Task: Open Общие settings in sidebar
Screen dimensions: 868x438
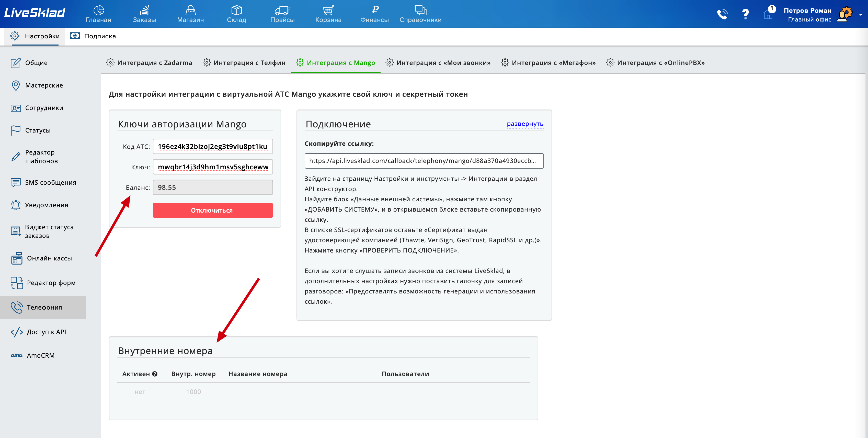Action: [29, 63]
